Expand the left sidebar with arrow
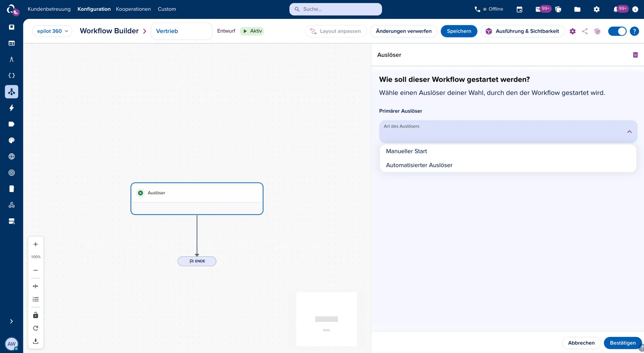The height and width of the screenshot is (353, 644). (x=11, y=321)
